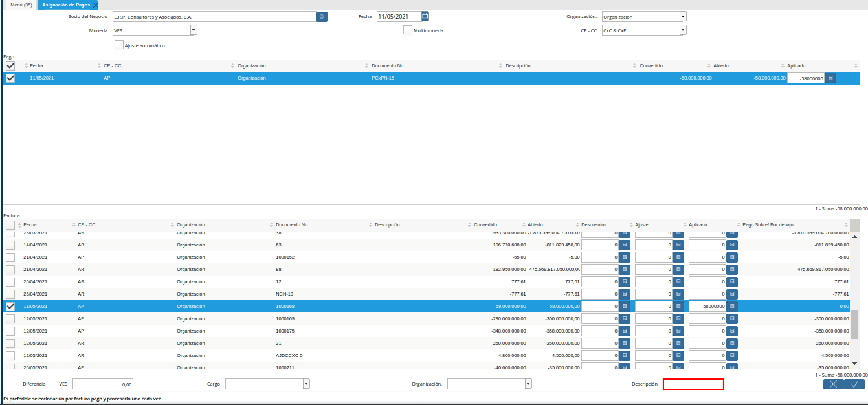Close the Asignación de Pagos tab

click(96, 5)
